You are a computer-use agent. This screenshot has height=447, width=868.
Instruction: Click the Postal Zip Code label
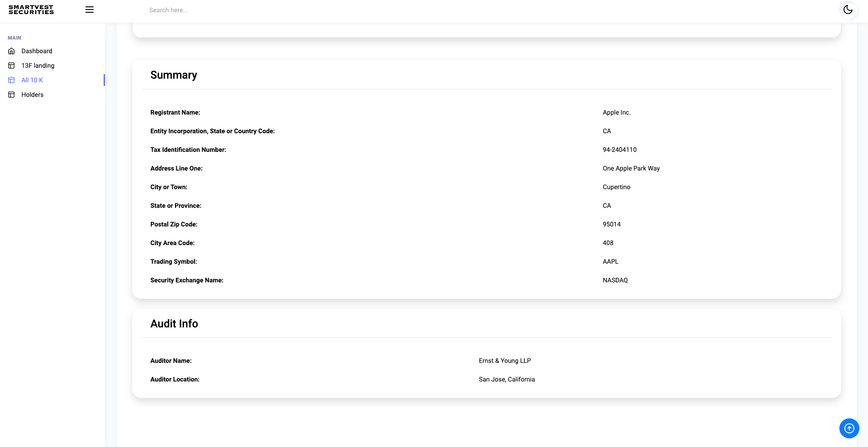point(174,224)
